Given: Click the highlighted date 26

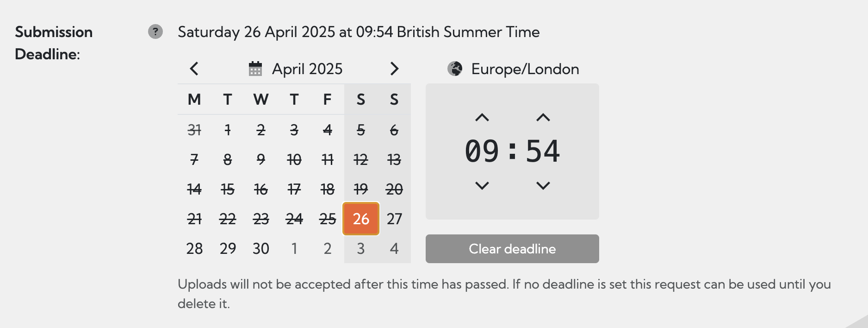Looking at the screenshot, I should [x=361, y=219].
